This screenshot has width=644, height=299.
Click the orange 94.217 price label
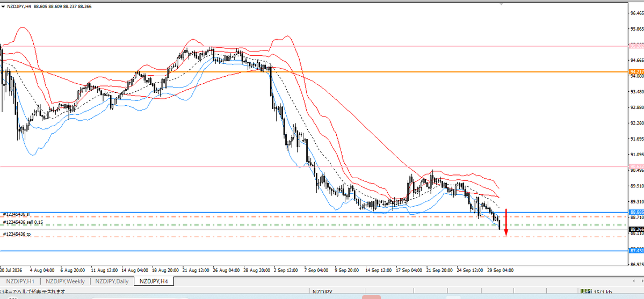pyautogui.click(x=636, y=71)
